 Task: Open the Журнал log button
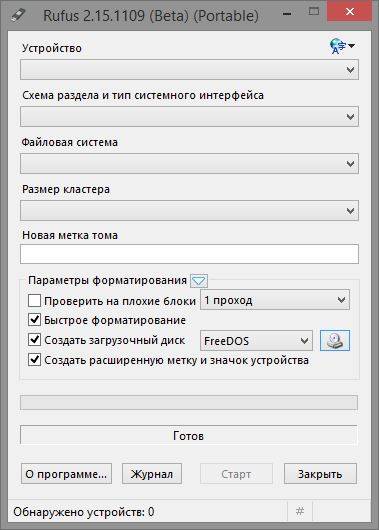[152, 474]
